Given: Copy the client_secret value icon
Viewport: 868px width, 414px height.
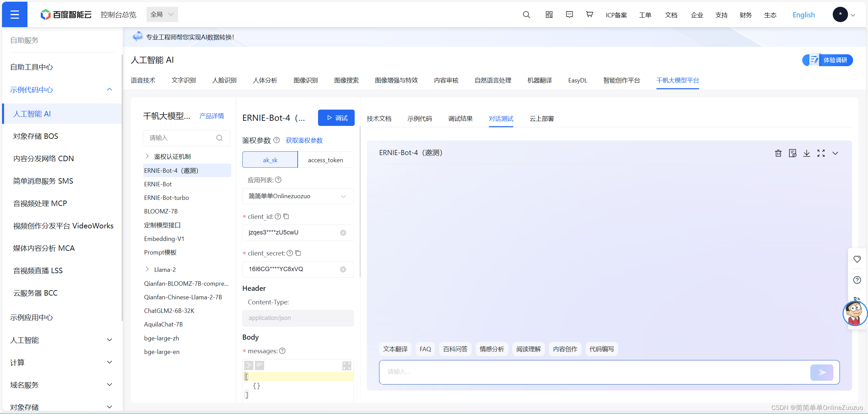Looking at the screenshot, I should 298,253.
